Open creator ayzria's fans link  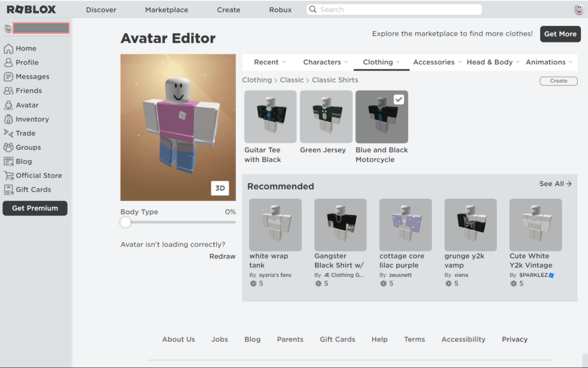pos(275,275)
